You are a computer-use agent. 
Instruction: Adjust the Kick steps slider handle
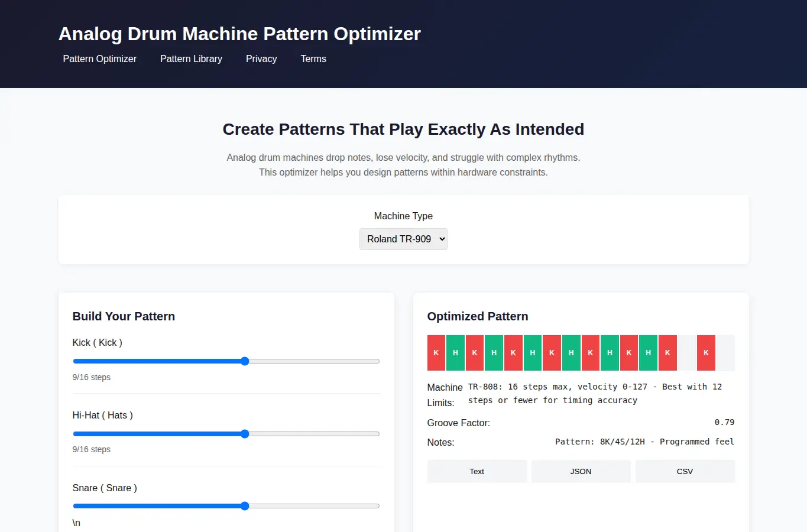tap(245, 361)
